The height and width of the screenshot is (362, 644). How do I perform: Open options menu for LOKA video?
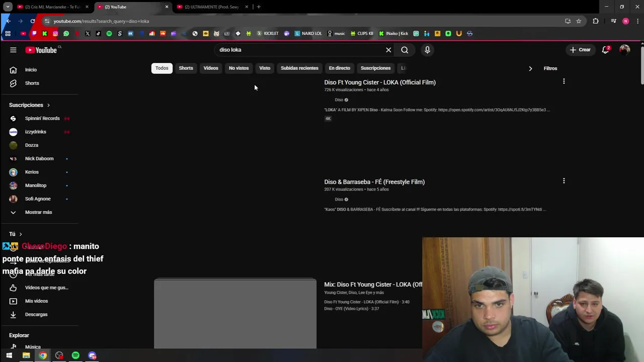coord(564,81)
